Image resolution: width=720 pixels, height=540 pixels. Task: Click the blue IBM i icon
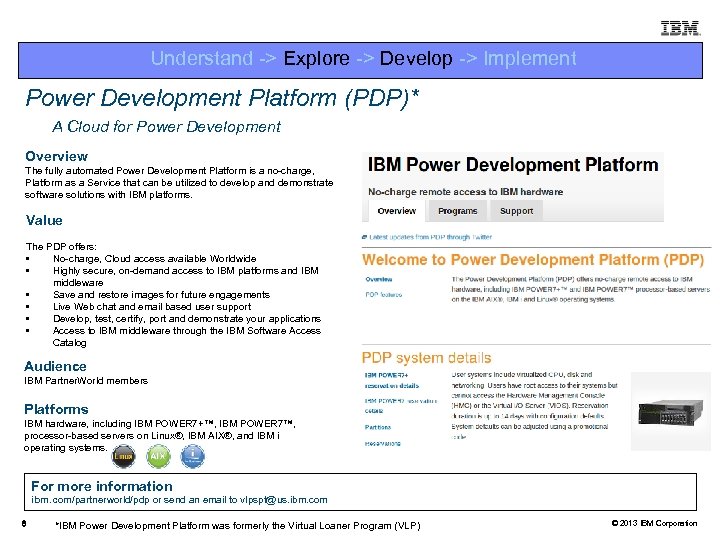pyautogui.click(x=193, y=456)
